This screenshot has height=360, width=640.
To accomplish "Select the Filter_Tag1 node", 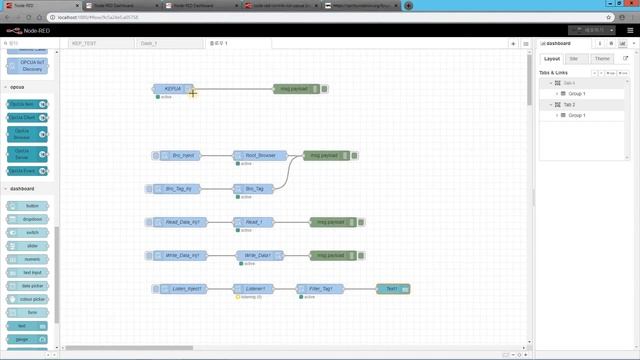I will 320,289.
